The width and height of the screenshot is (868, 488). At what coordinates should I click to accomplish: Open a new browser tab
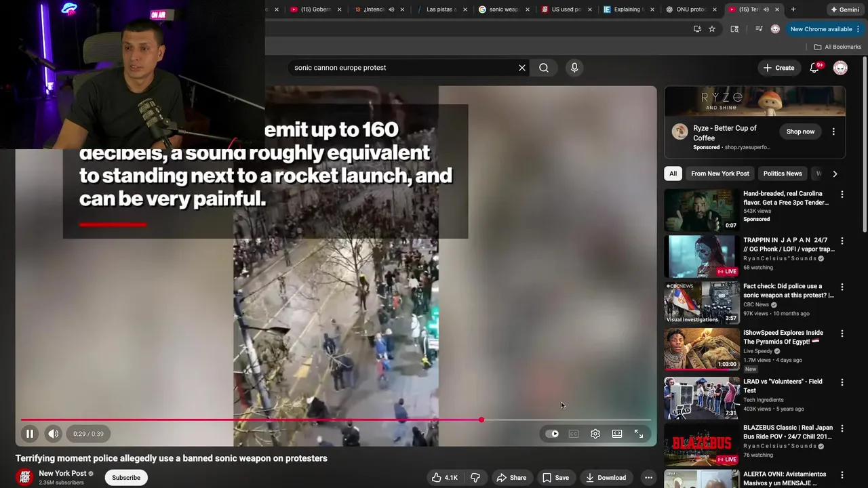pyautogui.click(x=793, y=9)
